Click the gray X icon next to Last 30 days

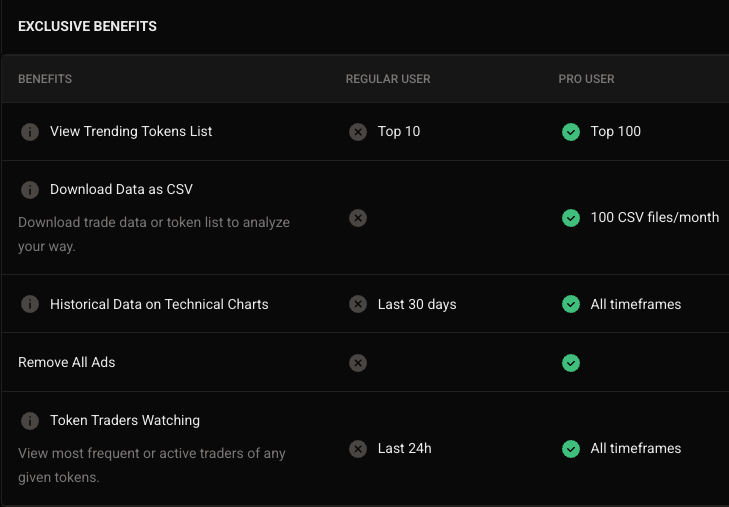pos(358,304)
